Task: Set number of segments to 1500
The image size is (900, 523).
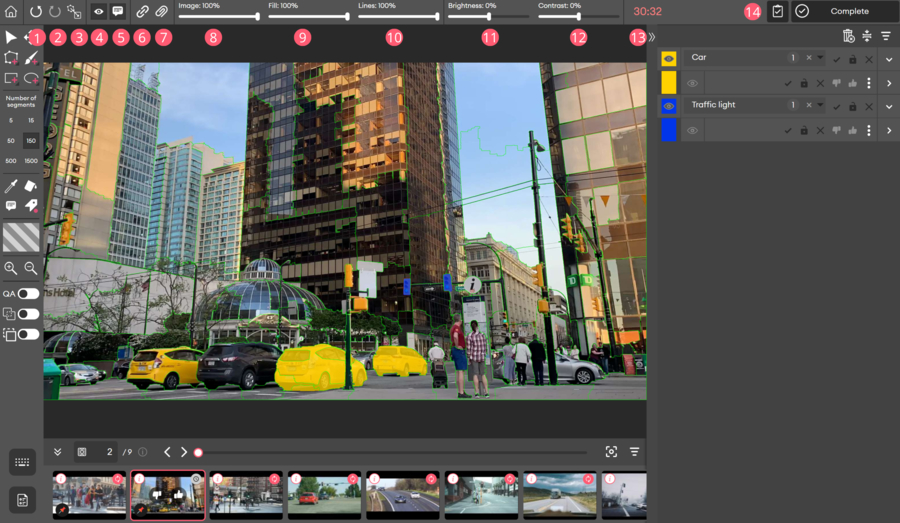Action: coord(31,161)
